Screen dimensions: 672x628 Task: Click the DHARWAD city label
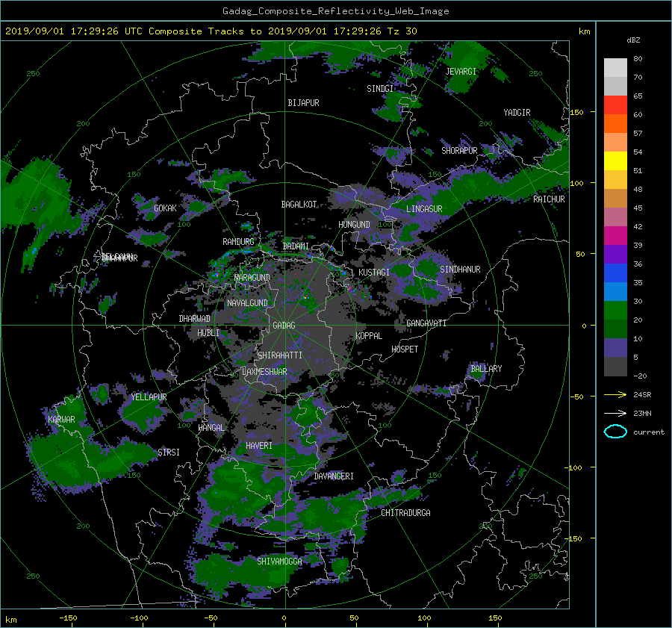point(194,319)
